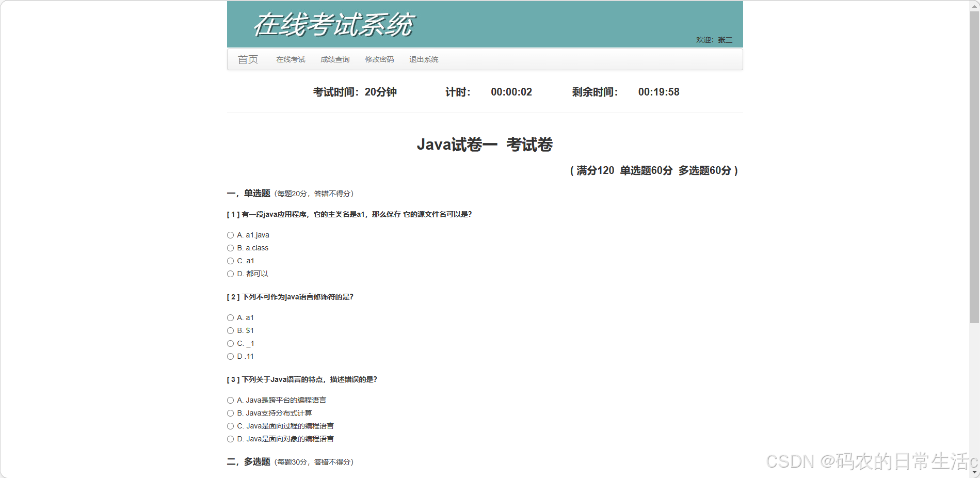Screen dimensions: 980x478
Task: Select option A. a1.java for question 1
Action: [230, 235]
